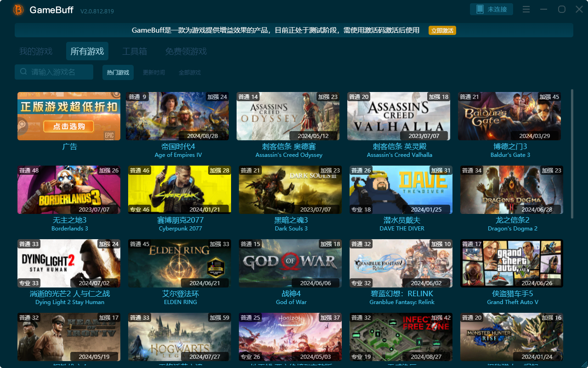The height and width of the screenshot is (368, 588).
Task: Open the hamburger menu in the title bar
Action: pyautogui.click(x=526, y=9)
